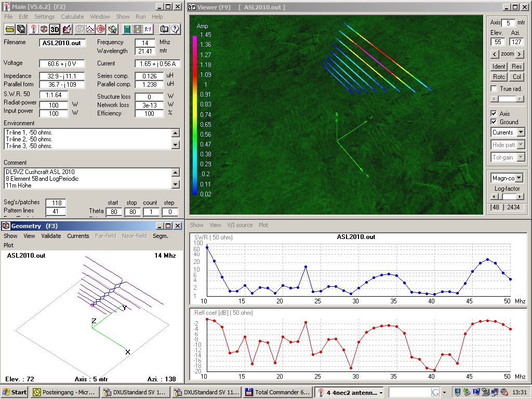Click the antenna tower geometry icon
Viewport: 532px width, 399px height.
33,29
